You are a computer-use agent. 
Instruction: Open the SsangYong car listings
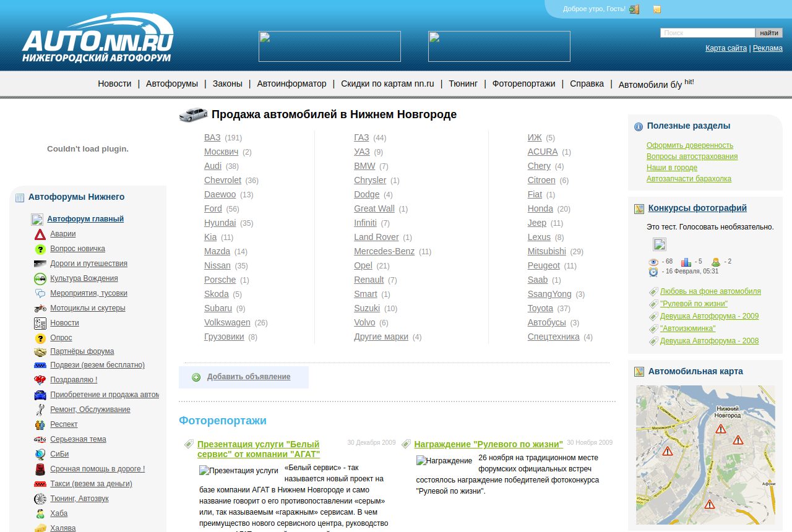pos(549,294)
